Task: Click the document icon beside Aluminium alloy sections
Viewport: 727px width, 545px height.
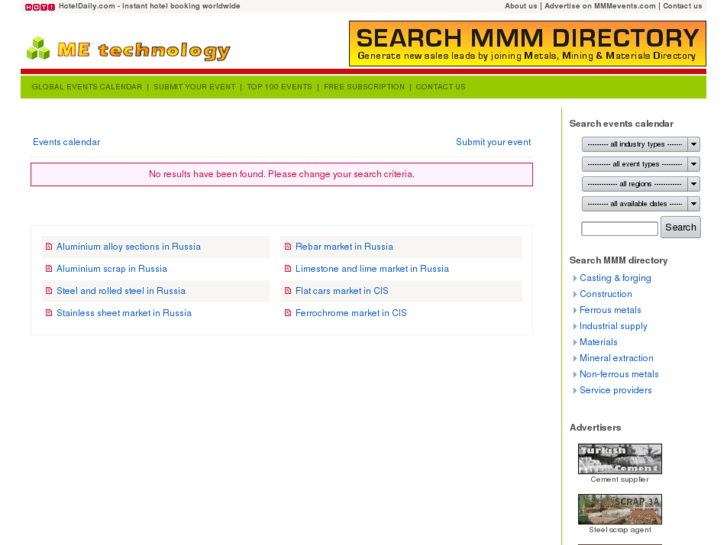Action: 49,247
